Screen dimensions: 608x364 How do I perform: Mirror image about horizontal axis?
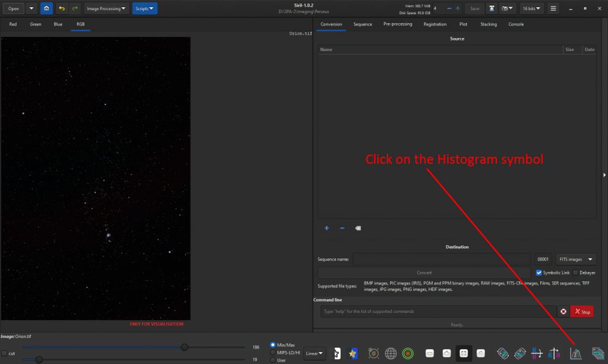537,353
